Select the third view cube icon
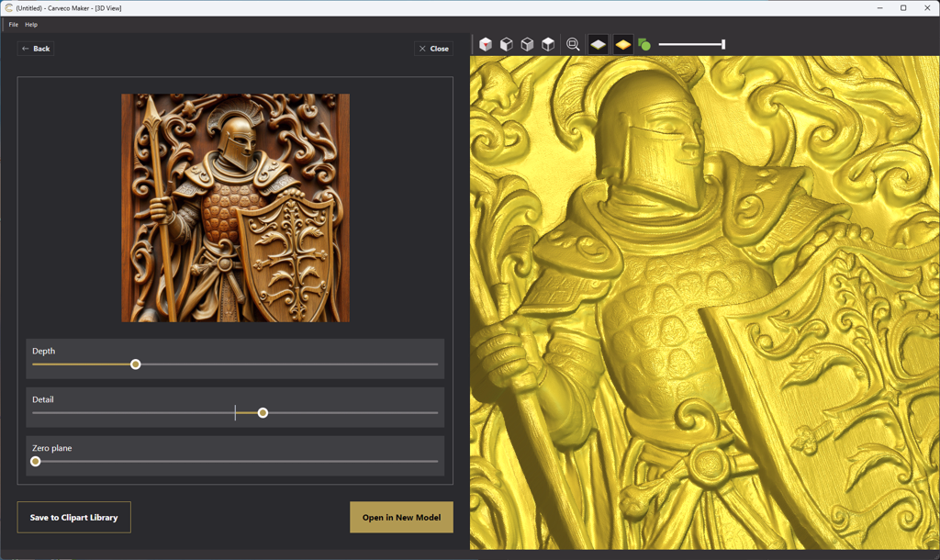Viewport: 940px width, 560px height. (x=527, y=44)
